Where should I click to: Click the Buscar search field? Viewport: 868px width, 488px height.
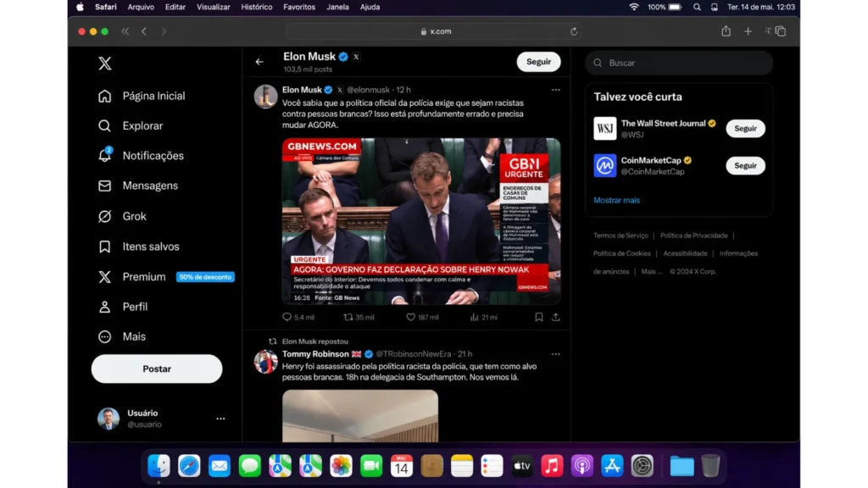(x=679, y=63)
